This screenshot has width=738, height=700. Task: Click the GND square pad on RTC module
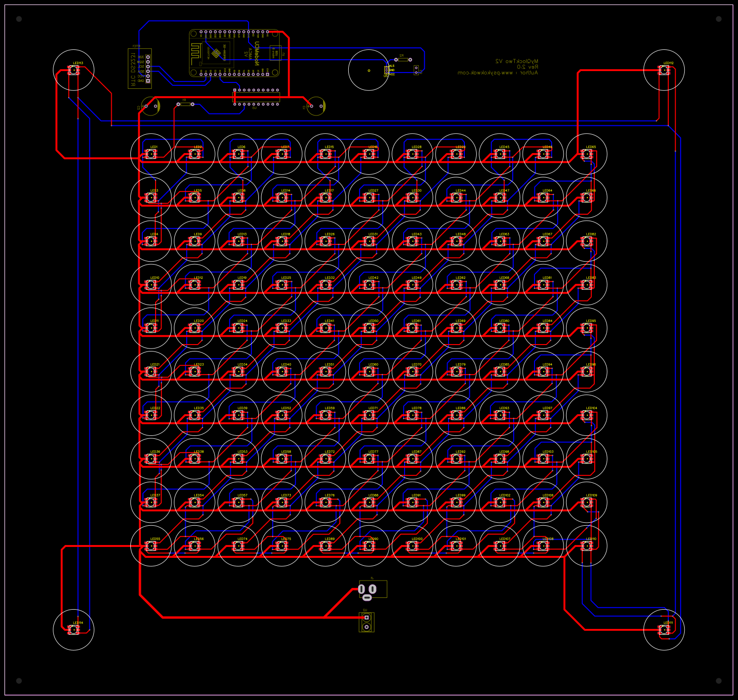(148, 80)
